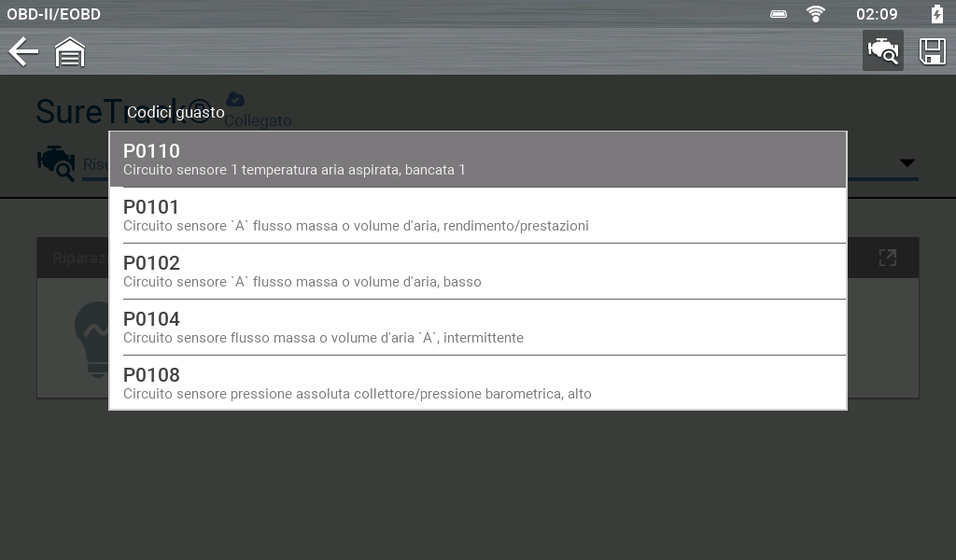The width and height of the screenshot is (956, 560).
Task: Tap the vehicle link icon in status bar
Action: [779, 14]
